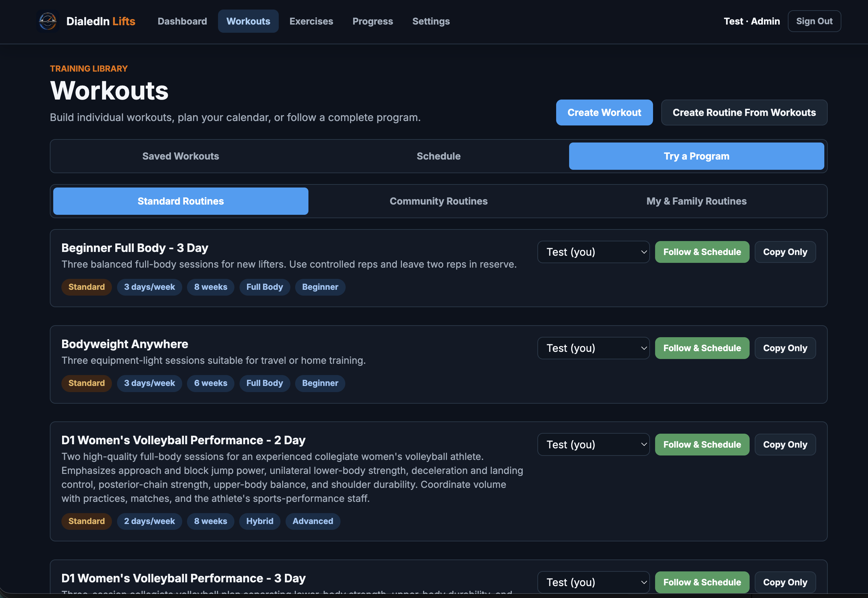Click Create Routine From Workouts
868x598 pixels.
[x=744, y=113]
